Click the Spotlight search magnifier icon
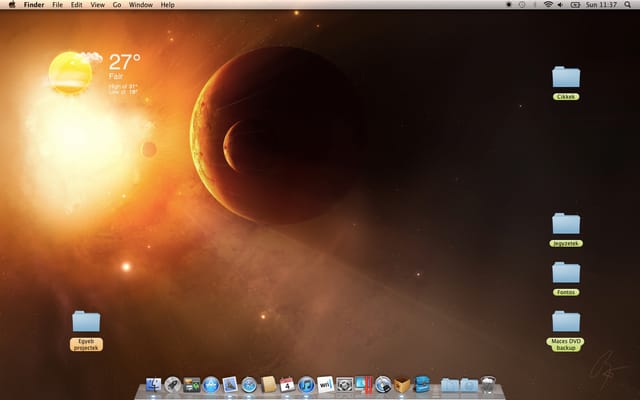640x400 pixels. pyautogui.click(x=627, y=5)
